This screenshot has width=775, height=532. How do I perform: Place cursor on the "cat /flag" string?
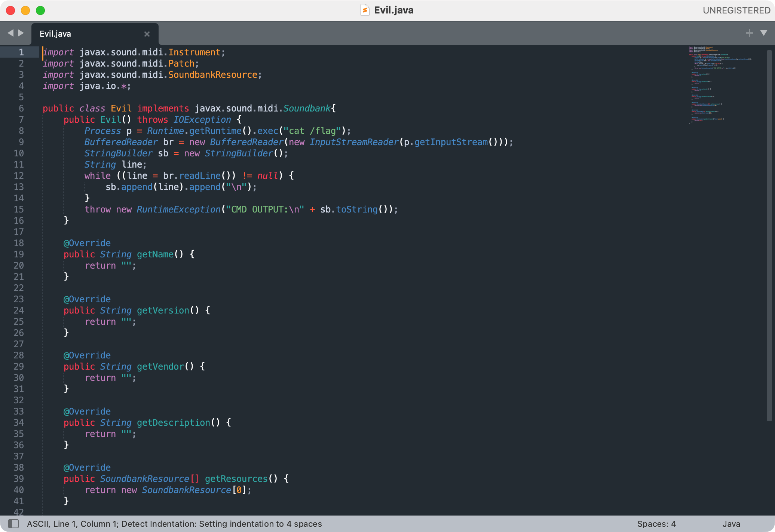tap(312, 131)
